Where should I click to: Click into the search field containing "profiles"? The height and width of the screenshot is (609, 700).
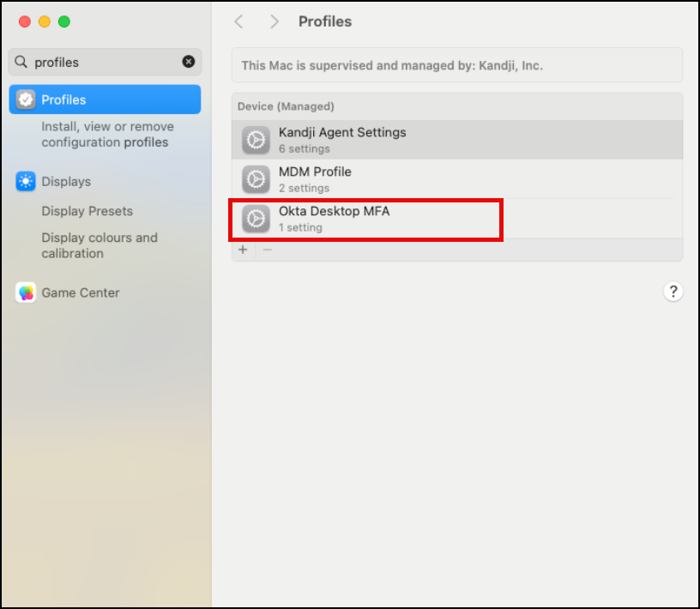click(103, 62)
